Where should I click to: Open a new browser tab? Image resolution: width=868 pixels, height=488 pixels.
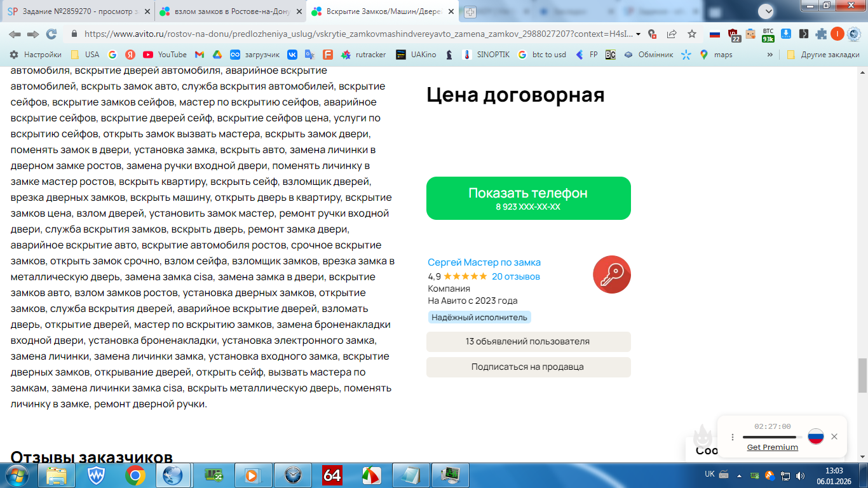(470, 11)
